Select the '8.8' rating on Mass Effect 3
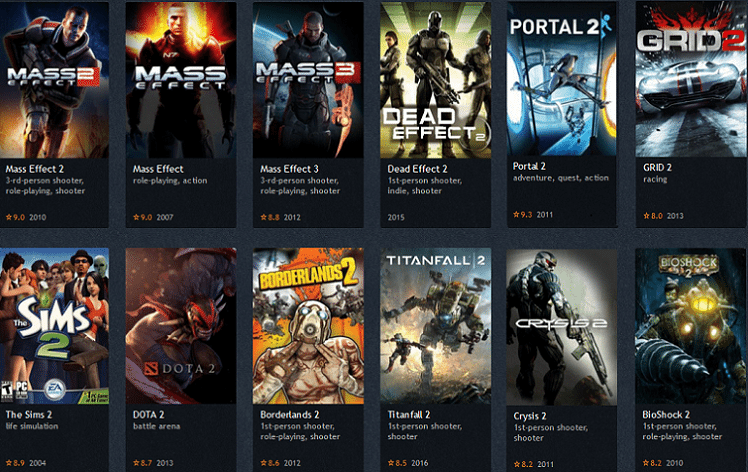The width and height of the screenshot is (748, 472). click(x=273, y=217)
